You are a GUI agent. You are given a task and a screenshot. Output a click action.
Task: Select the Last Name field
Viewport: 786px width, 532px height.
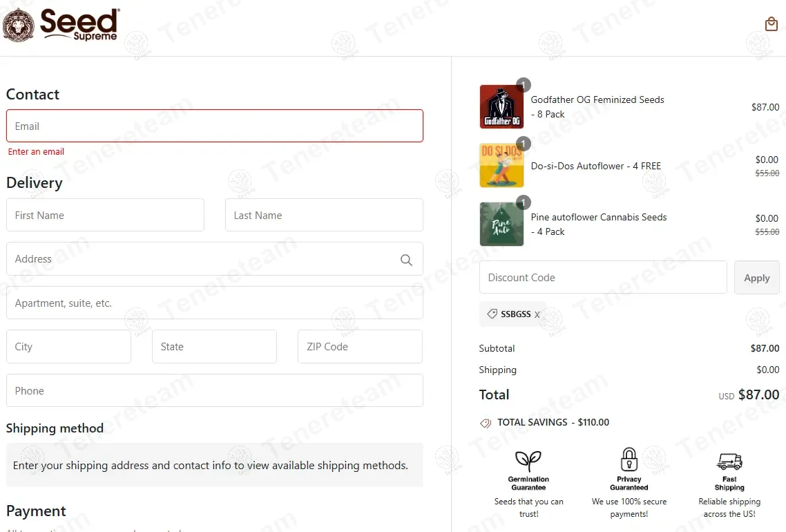pyautogui.click(x=324, y=216)
